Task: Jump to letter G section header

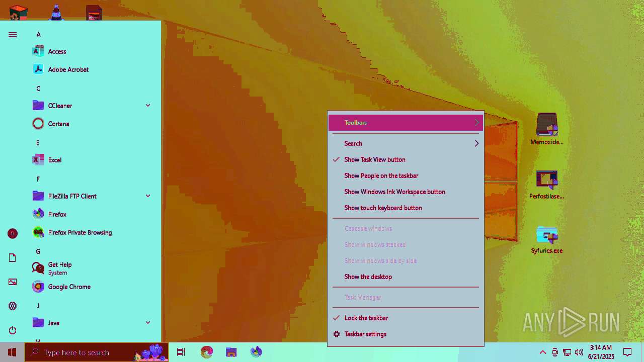Action: [x=38, y=251]
